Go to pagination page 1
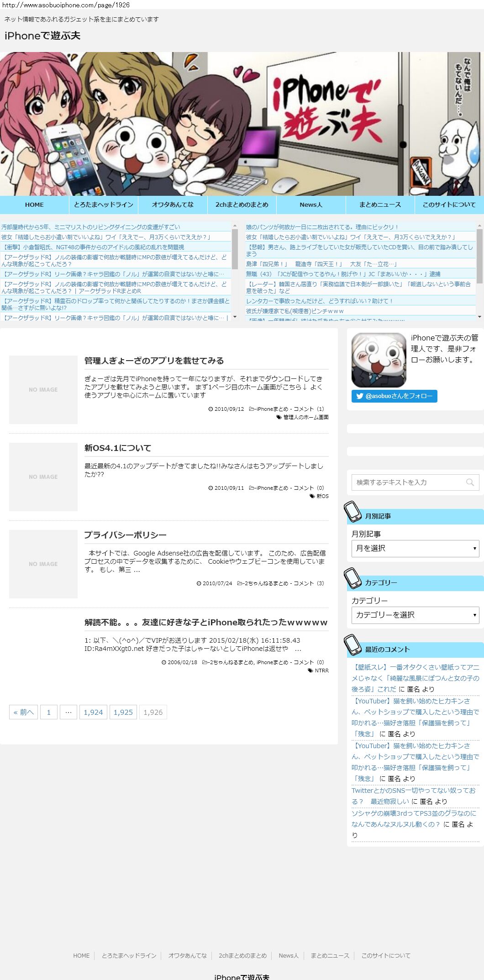The height and width of the screenshot is (980, 484). [49, 712]
